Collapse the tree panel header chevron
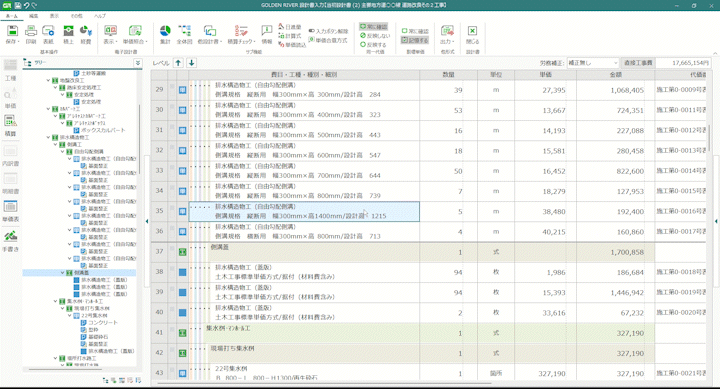 pyautogui.click(x=137, y=63)
